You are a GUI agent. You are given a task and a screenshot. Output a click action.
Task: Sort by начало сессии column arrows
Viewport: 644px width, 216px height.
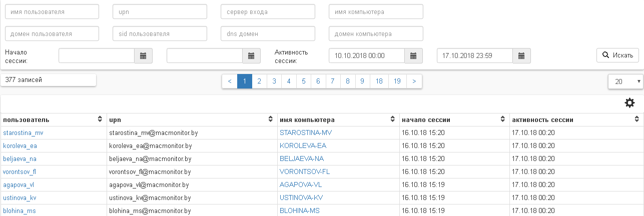[503, 120]
